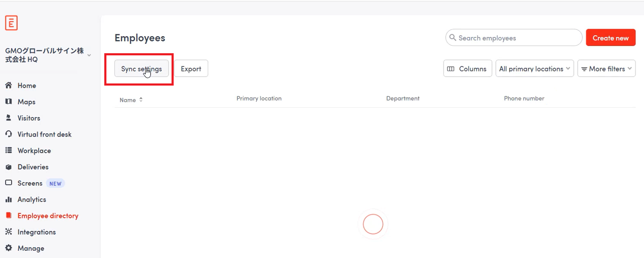
Task: Open Home via the house icon
Action: [x=9, y=86]
